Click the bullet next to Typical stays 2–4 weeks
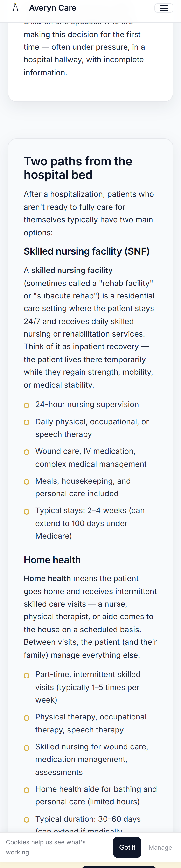 pos(27,511)
